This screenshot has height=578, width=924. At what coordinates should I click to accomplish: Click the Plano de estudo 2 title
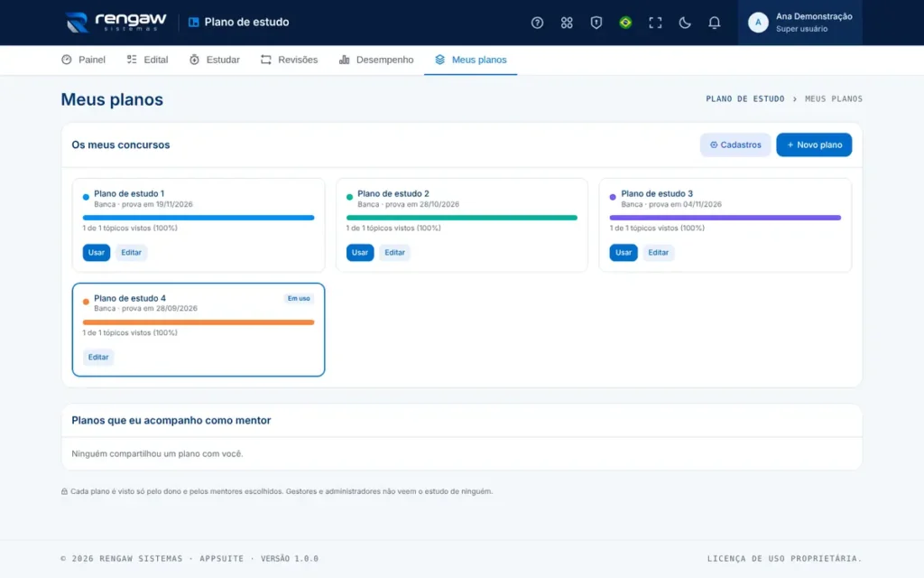pyautogui.click(x=393, y=193)
